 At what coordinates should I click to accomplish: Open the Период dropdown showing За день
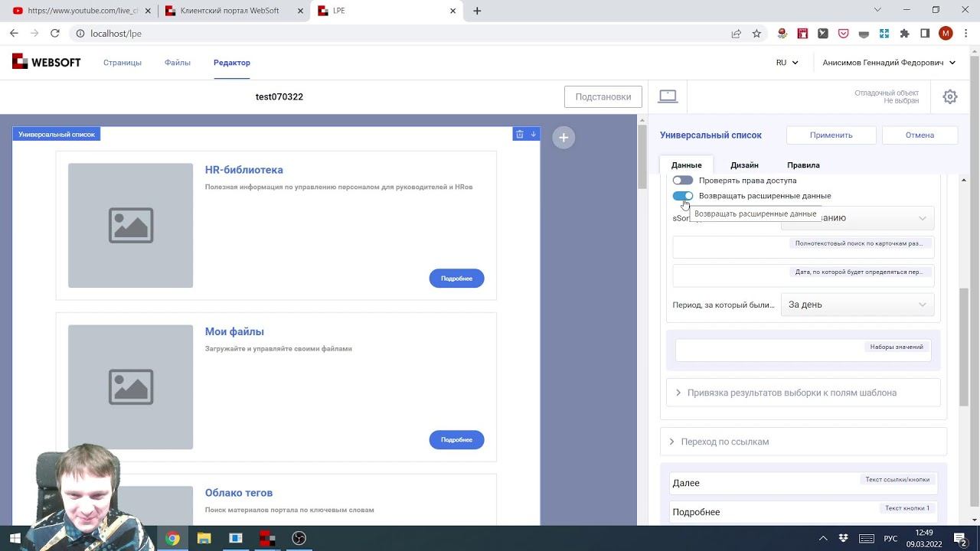pyautogui.click(x=857, y=305)
